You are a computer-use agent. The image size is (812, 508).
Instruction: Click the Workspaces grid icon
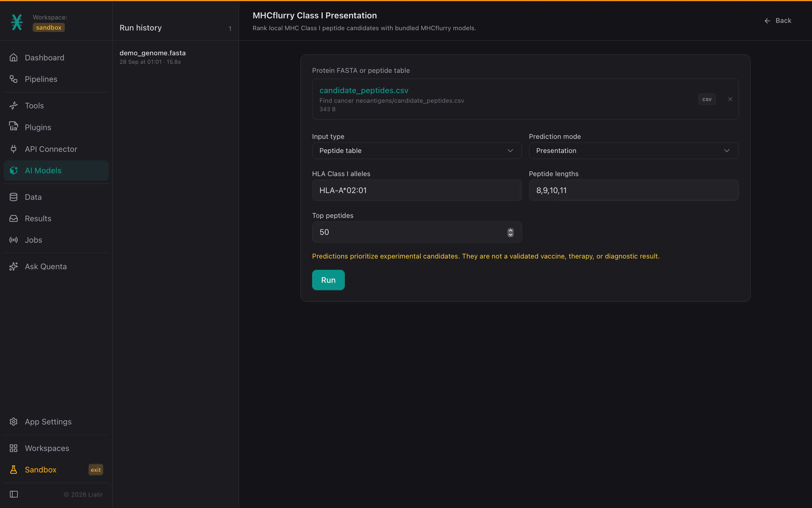(x=14, y=448)
